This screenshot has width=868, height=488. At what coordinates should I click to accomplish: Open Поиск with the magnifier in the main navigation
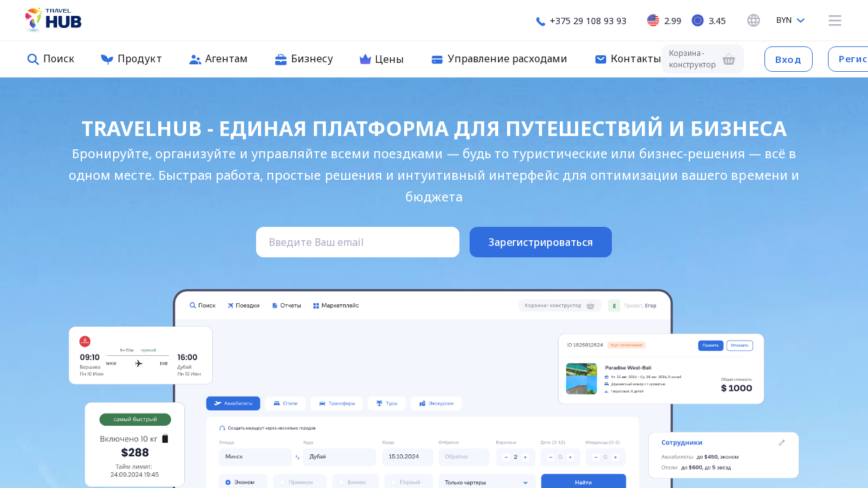pos(51,59)
